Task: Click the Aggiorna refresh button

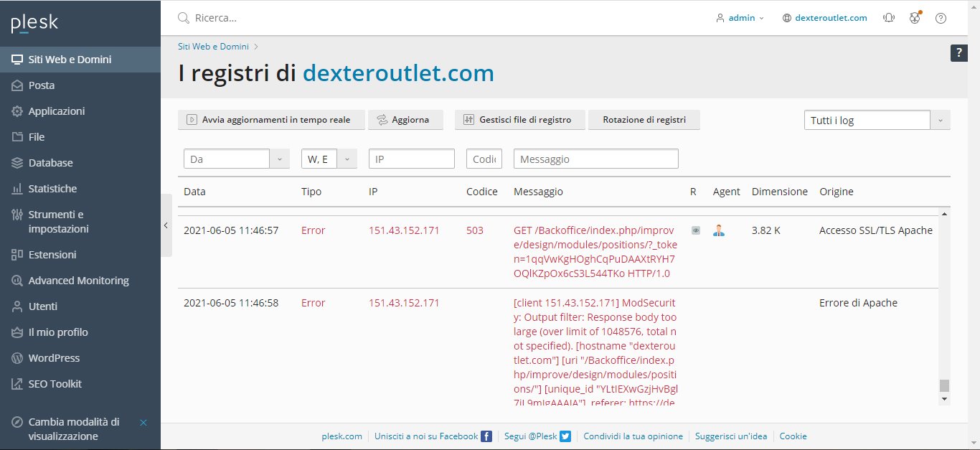Action: 405,120
